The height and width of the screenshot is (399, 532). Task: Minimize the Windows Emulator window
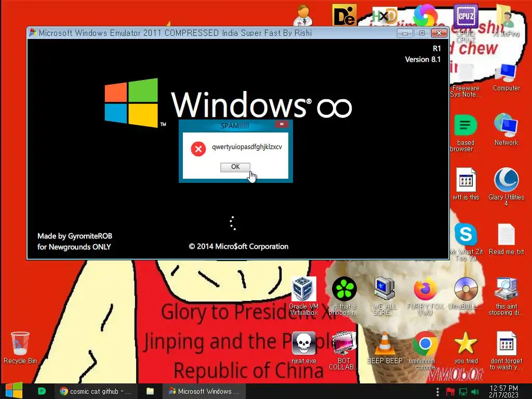(x=405, y=33)
